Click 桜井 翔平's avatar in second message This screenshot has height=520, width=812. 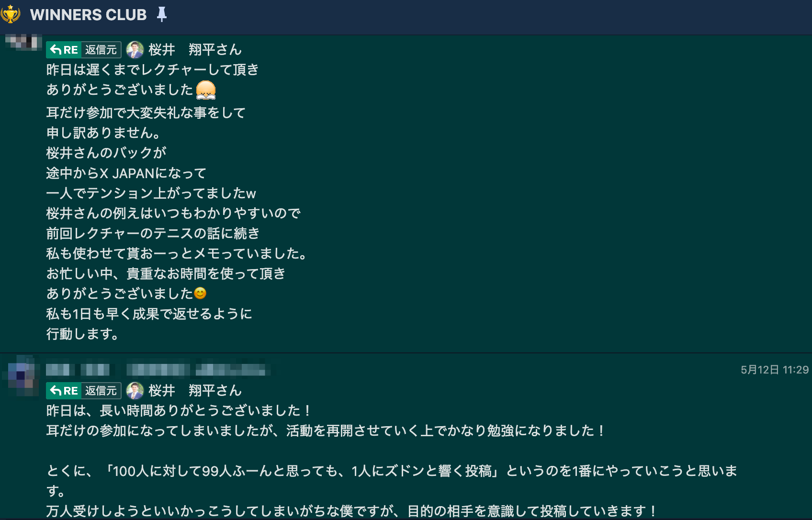(x=135, y=391)
